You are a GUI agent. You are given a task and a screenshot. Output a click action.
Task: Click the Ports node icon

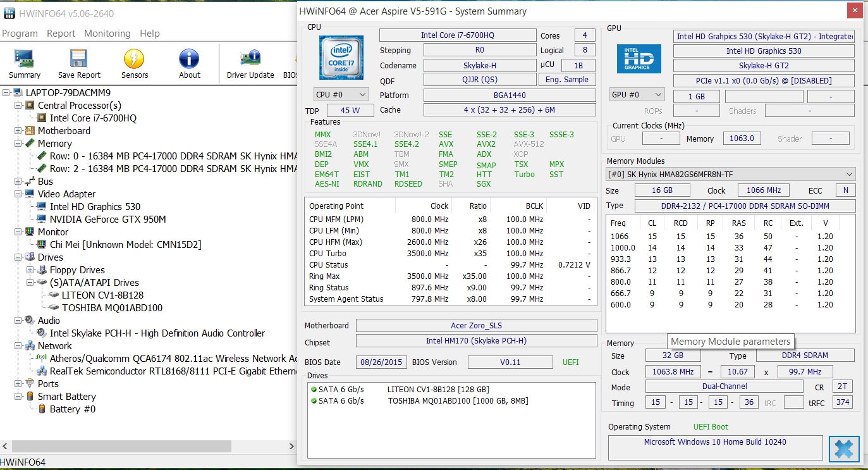30,384
